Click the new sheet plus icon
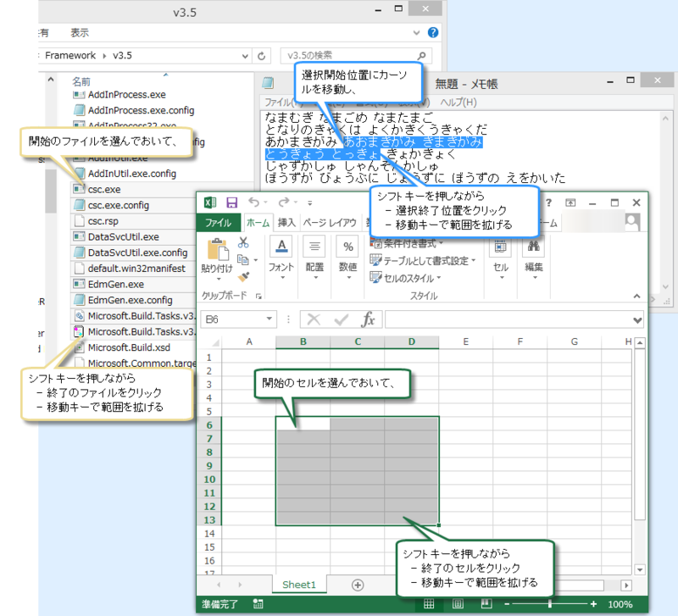Screen dimensions: 678x616 (358, 585)
